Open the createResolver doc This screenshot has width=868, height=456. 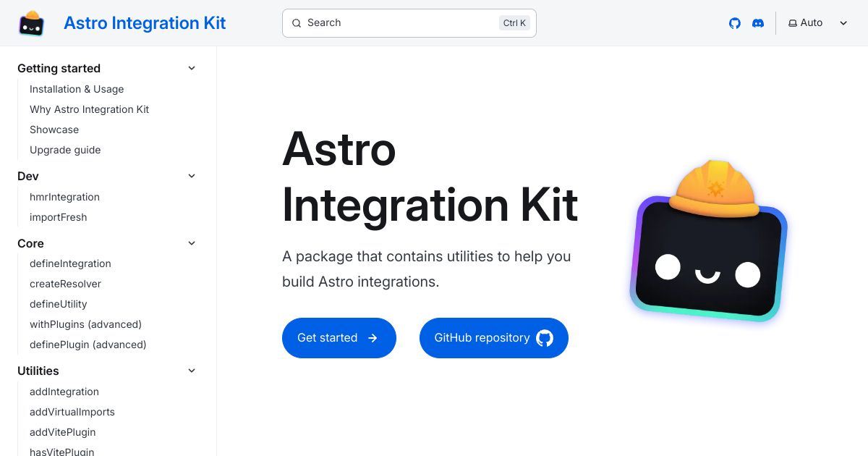(x=65, y=284)
